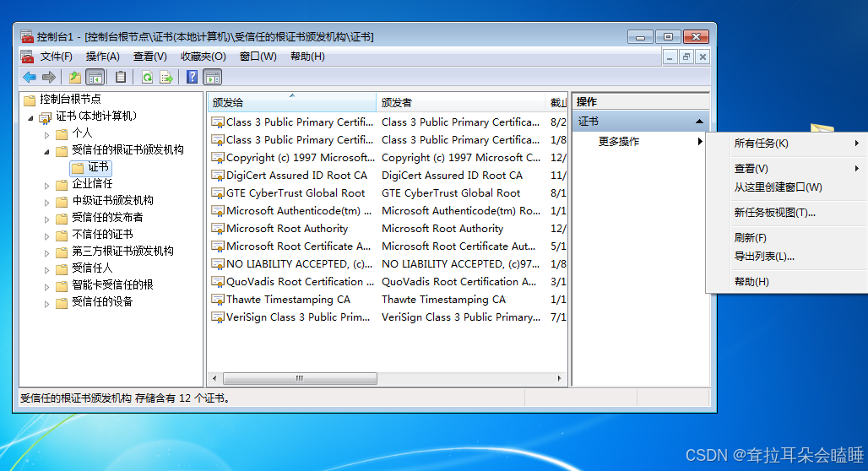
Task: Select Microsoft Authenticode(tm) certificate row
Action: coord(388,211)
